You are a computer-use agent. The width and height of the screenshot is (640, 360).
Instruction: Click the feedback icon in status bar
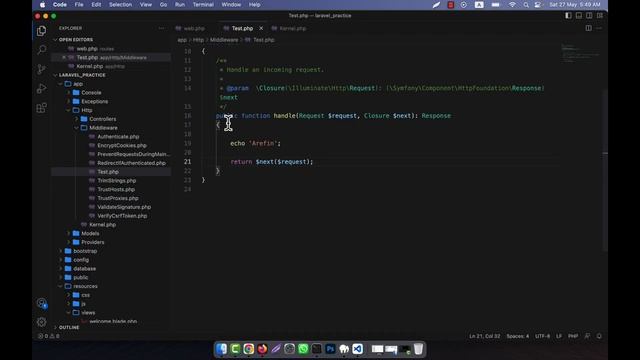[x=587, y=336]
